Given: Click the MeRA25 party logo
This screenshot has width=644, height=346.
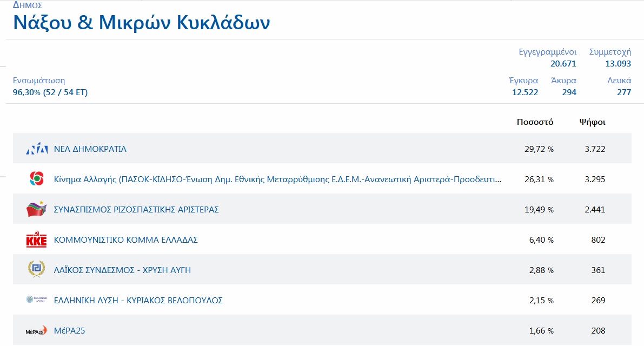Looking at the screenshot, I should (x=37, y=331).
